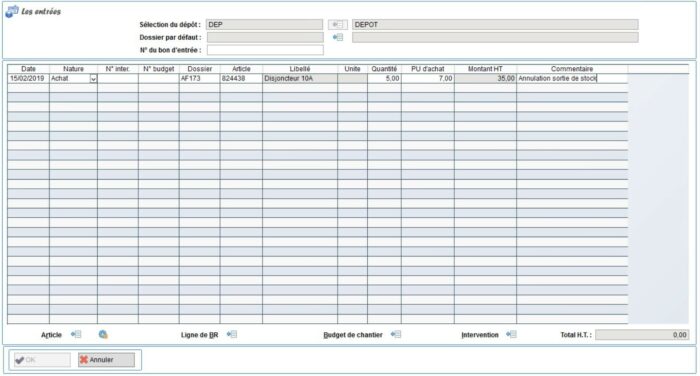700x376 pixels.
Task: Click the Dossier par défaut description field
Action: [495, 38]
